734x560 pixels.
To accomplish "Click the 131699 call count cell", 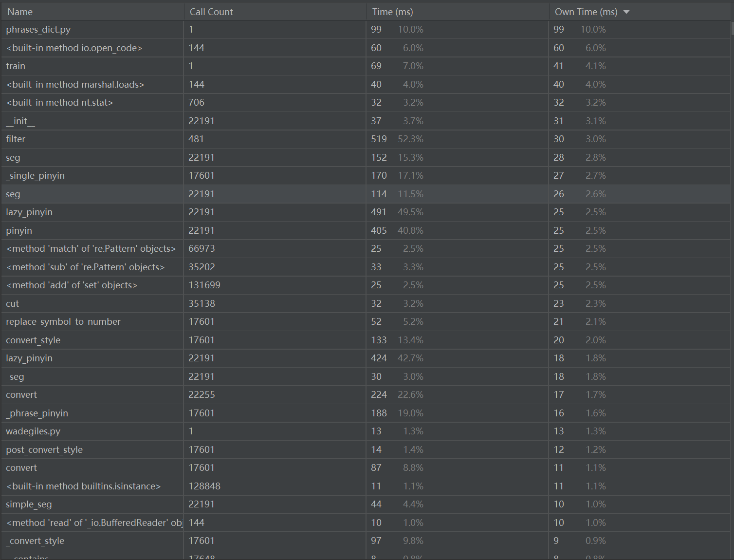I will pos(204,285).
